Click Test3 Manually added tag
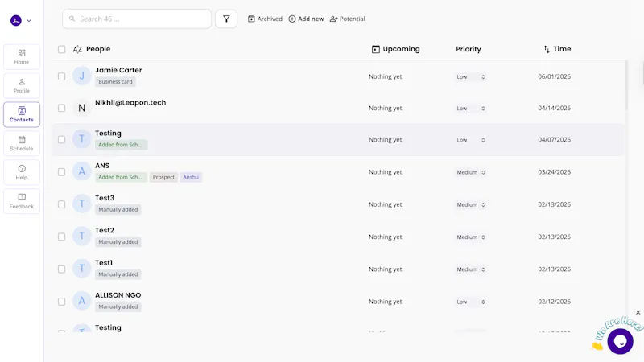The image size is (644, 362). [x=118, y=210]
